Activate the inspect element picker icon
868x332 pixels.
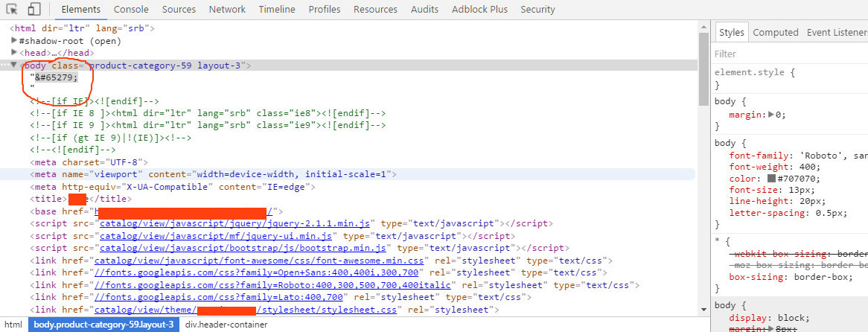pyautogui.click(x=12, y=10)
